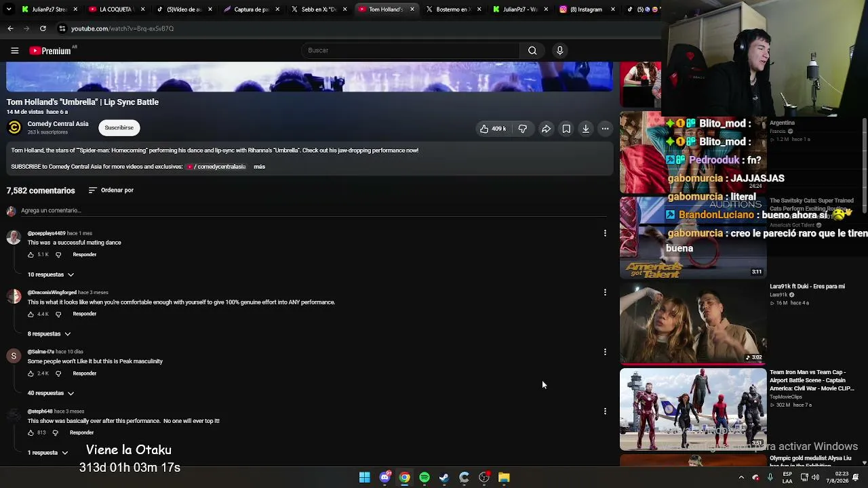Image resolution: width=868 pixels, height=488 pixels.
Task: View site information icon in address bar
Action: tap(62, 28)
